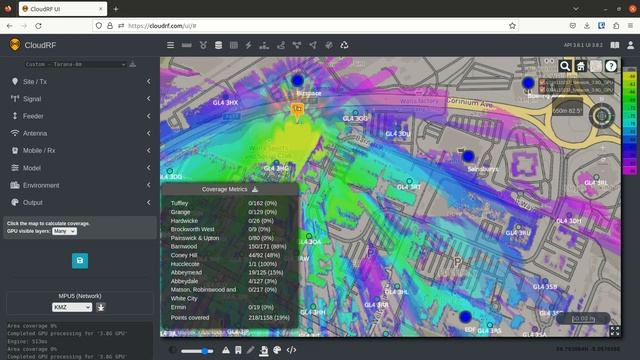640x360 pixels.
Task: Download the Coverage Metrics data
Action: click(255, 189)
